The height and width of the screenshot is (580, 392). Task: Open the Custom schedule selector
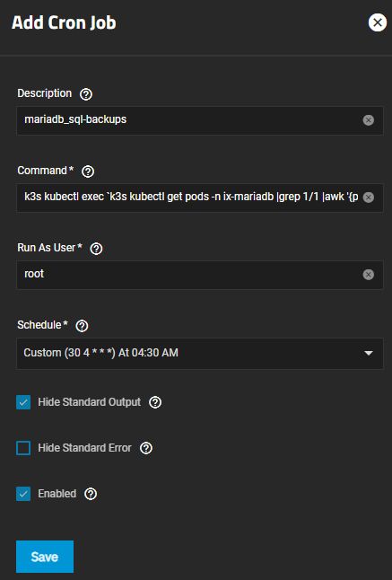(200, 353)
